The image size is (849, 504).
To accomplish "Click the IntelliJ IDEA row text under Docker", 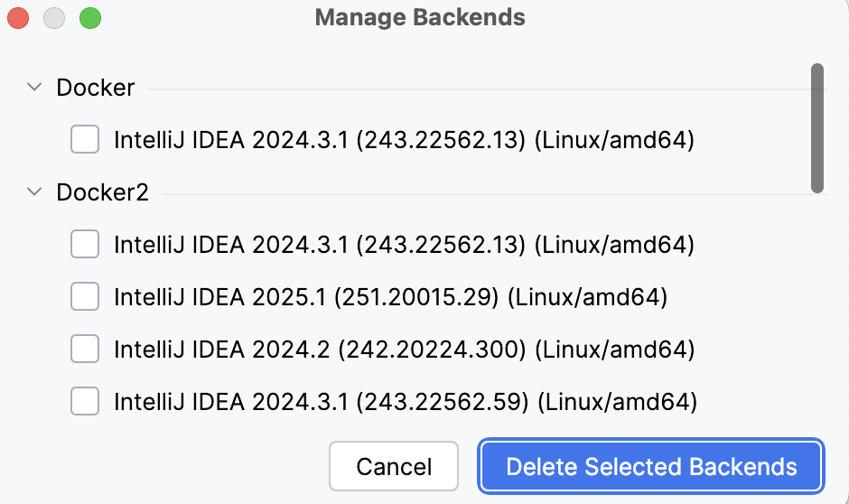I will pos(404,140).
